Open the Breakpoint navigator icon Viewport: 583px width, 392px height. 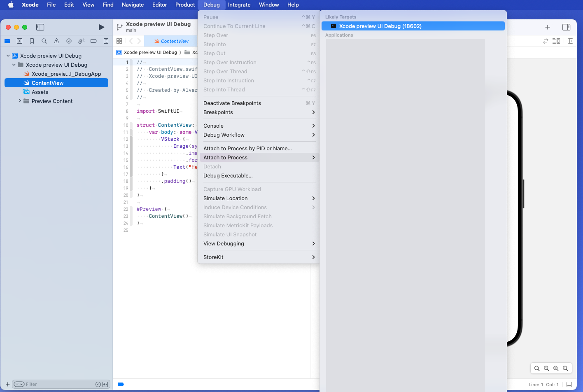click(x=93, y=41)
